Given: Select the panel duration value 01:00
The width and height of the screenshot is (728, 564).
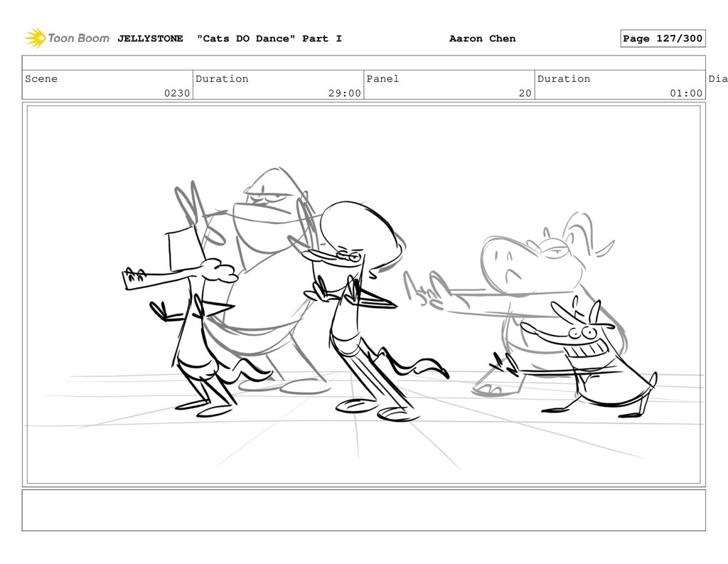Looking at the screenshot, I should pyautogui.click(x=686, y=93).
